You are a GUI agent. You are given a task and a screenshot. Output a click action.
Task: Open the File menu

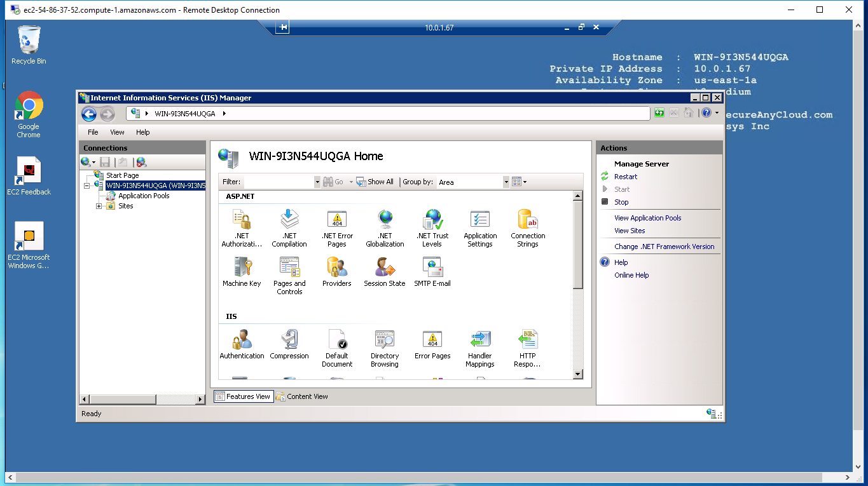pyautogui.click(x=93, y=132)
